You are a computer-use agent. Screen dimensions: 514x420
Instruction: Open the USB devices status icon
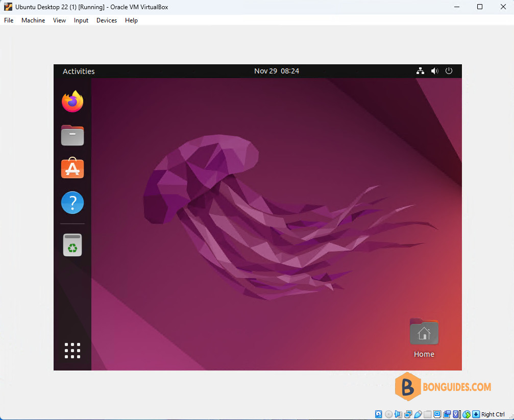(x=418, y=414)
